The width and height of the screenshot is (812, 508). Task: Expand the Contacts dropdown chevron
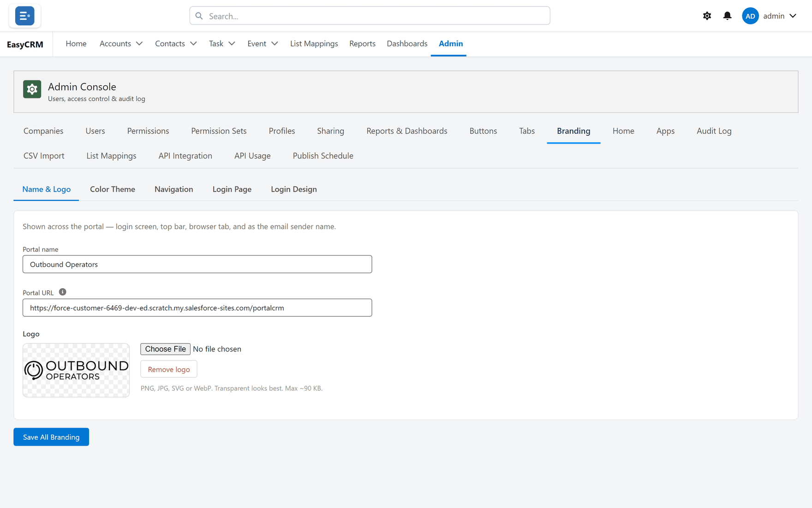(193, 43)
